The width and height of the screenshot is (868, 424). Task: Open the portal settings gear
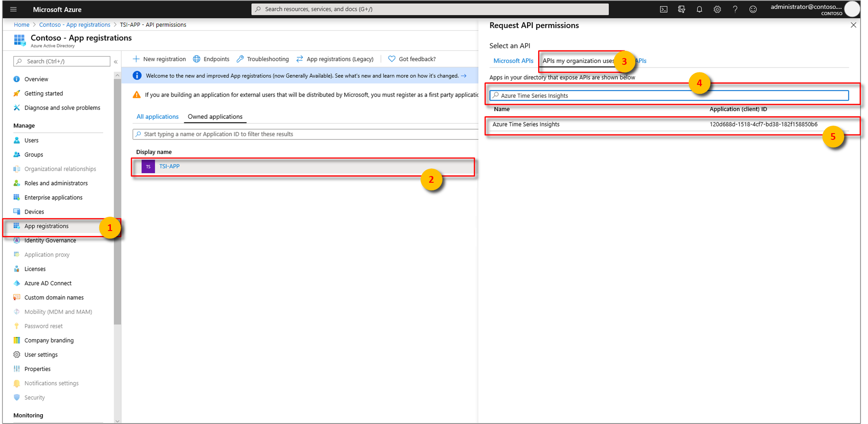click(717, 9)
